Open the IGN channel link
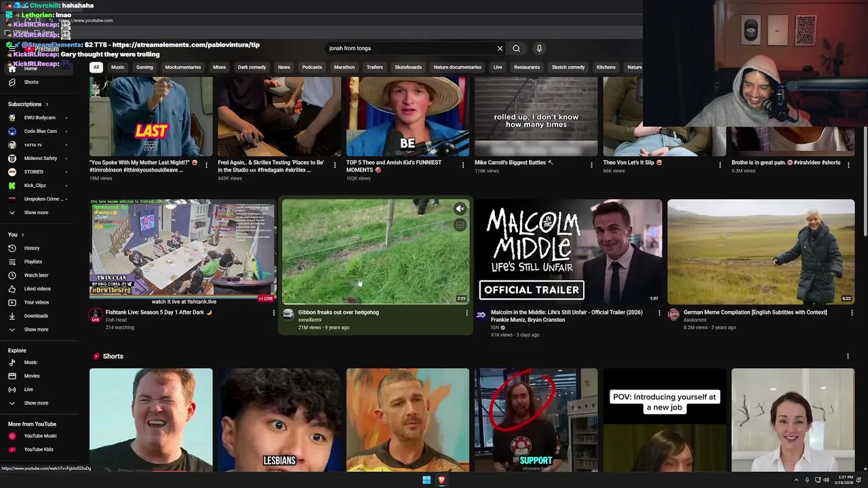This screenshot has height=488, width=868. point(495,327)
